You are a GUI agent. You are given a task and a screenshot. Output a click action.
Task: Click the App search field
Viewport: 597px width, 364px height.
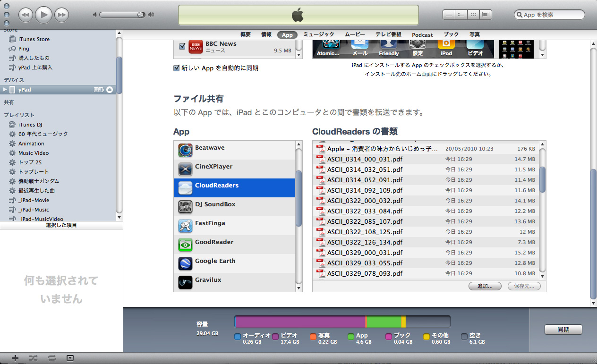click(551, 15)
